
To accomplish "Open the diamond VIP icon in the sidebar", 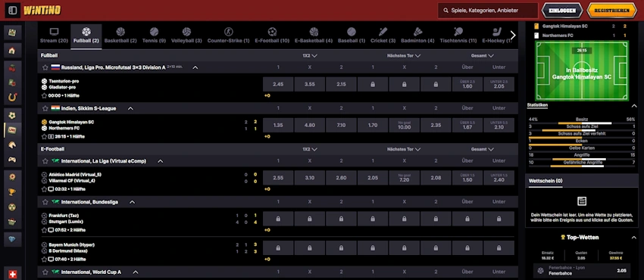I will (12, 239).
